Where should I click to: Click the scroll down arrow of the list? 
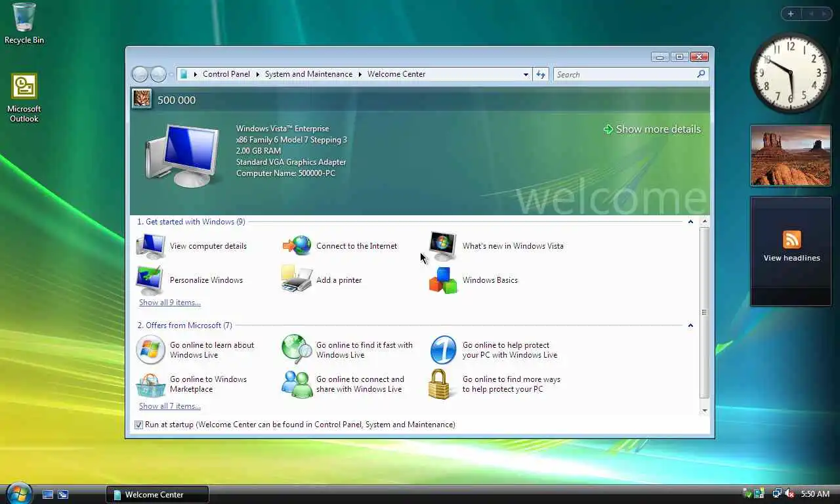705,411
